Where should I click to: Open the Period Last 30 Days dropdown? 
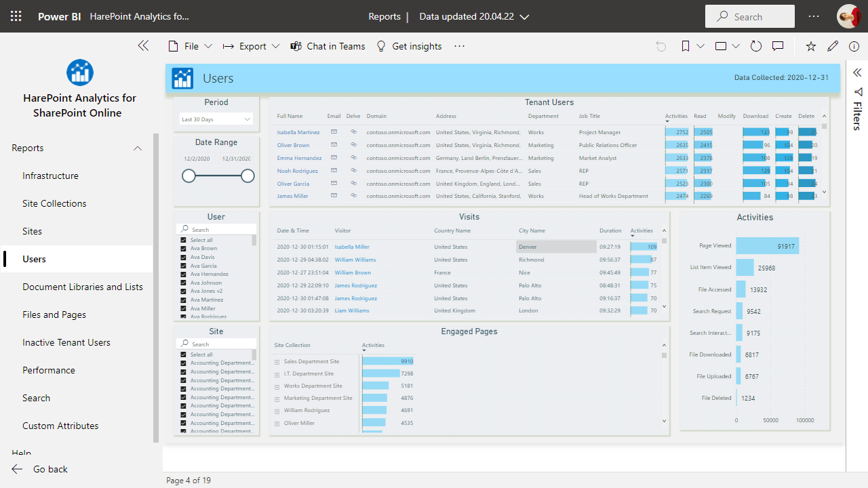coord(216,119)
